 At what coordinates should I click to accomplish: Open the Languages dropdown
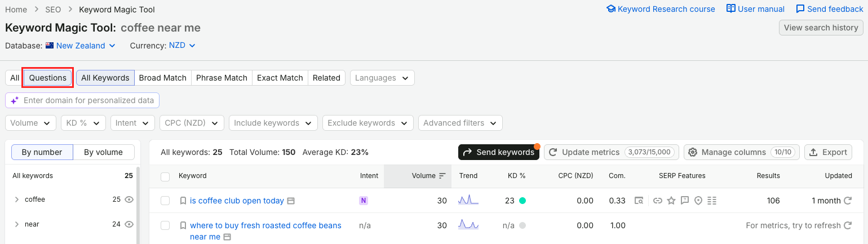click(382, 78)
